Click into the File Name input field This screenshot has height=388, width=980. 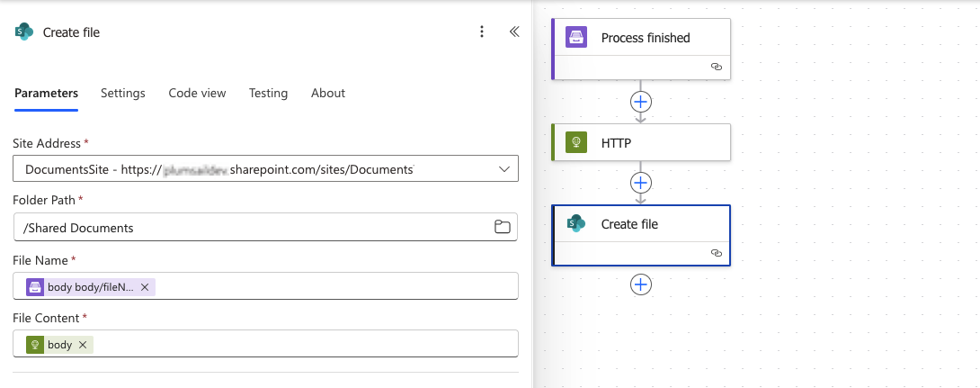point(333,286)
